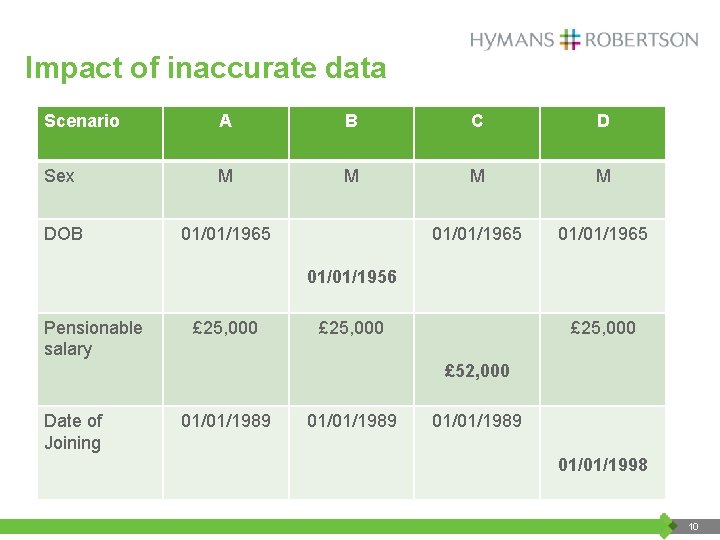Viewport: 720px width, 540px height.
Task: Click the incorrect joining date 01/01/1998
Action: (x=603, y=464)
